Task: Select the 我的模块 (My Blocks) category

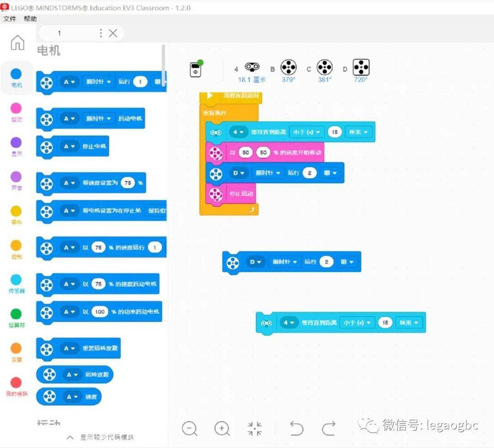Action: point(16,386)
